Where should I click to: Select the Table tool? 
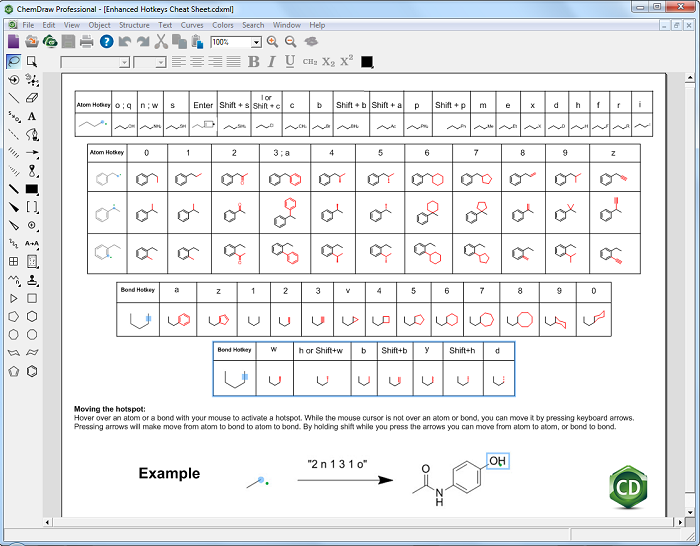pos(14,261)
